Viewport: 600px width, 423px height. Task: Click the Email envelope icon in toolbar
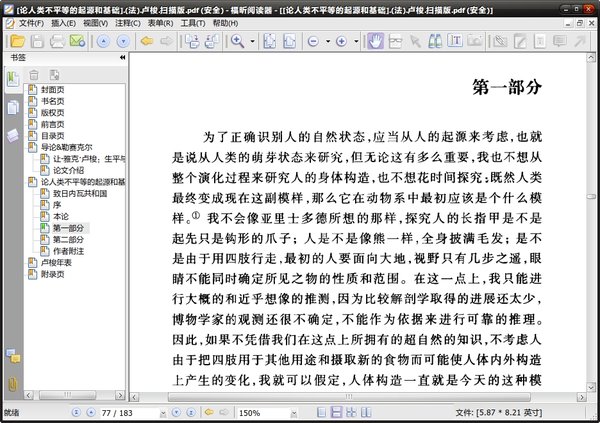77,41
